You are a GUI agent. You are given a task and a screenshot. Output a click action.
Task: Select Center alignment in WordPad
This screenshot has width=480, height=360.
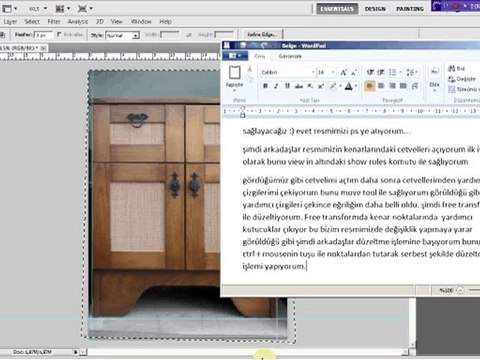point(381,86)
